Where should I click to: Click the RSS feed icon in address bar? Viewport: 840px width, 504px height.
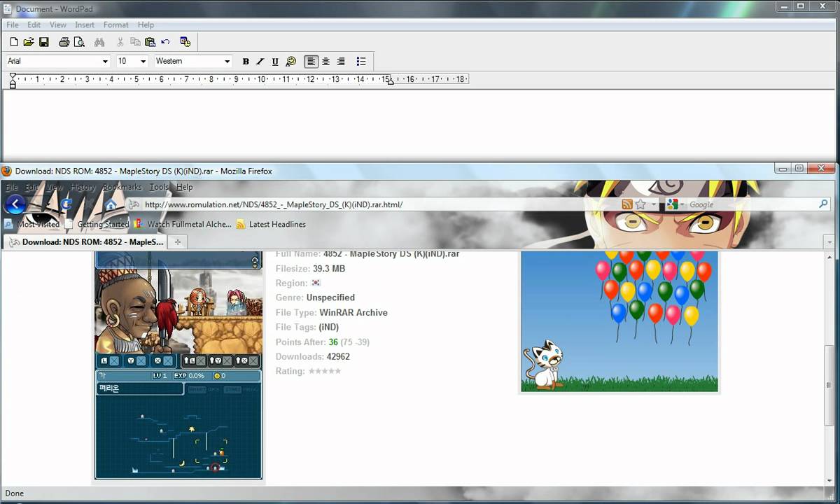pyautogui.click(x=627, y=204)
